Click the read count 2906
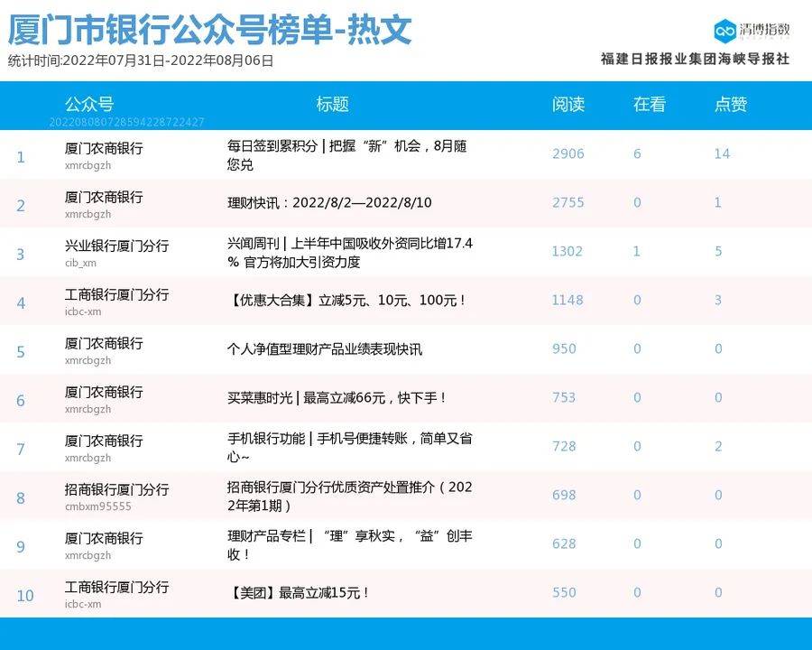The width and height of the screenshot is (812, 650). pos(568,153)
